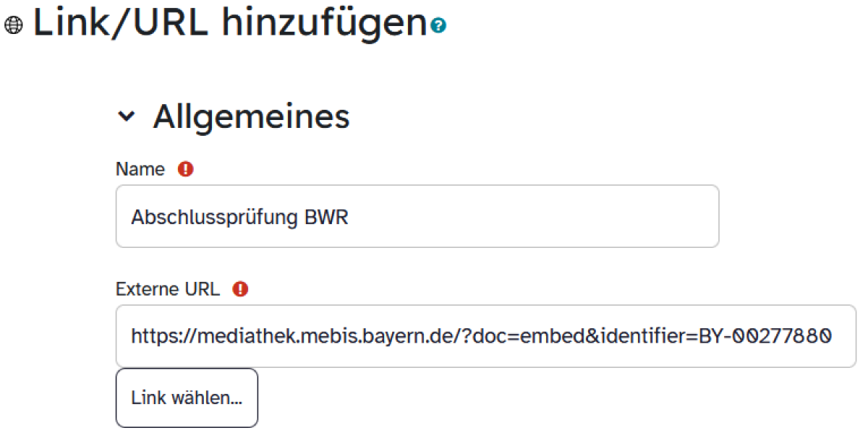Toggle the Allgemeines disclosure arrow

[128, 116]
